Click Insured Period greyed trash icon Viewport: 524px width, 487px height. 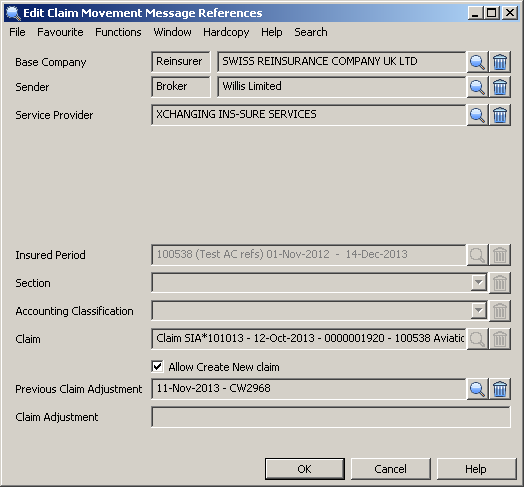pyautogui.click(x=500, y=255)
